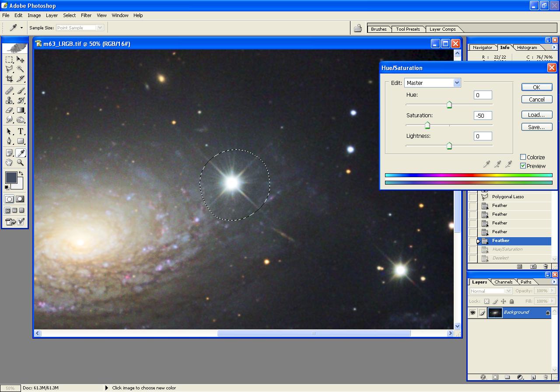The width and height of the screenshot is (560, 392).
Task: Select the Crop tool
Action: (x=9, y=79)
